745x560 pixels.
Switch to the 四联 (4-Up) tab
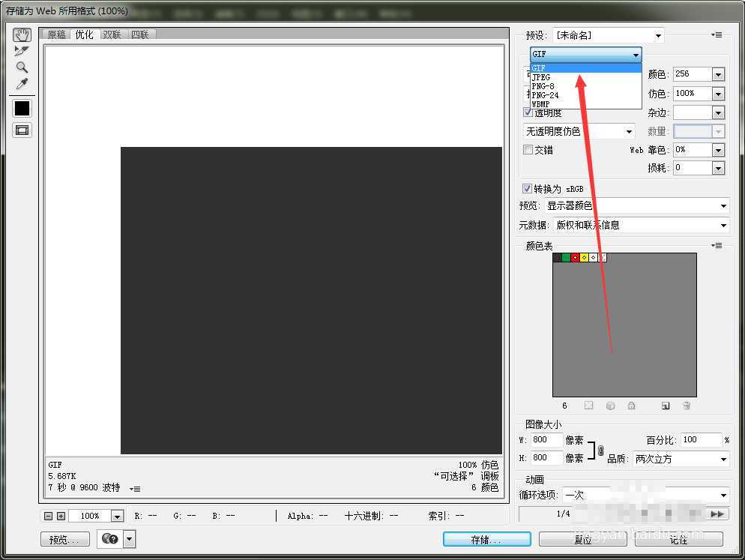[140, 34]
